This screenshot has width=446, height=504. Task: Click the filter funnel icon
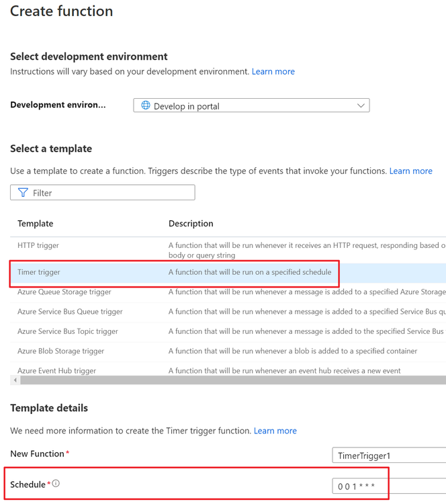23,193
